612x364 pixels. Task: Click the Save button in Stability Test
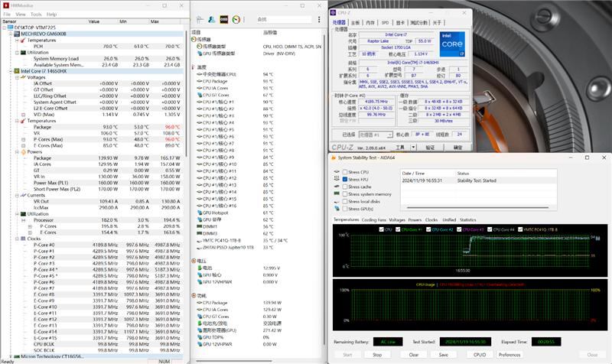pyautogui.click(x=443, y=355)
